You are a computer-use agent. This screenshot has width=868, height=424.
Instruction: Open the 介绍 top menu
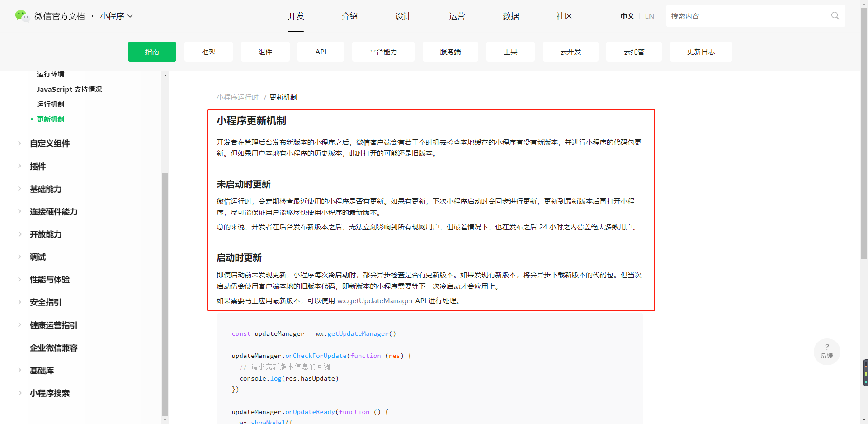349,16
